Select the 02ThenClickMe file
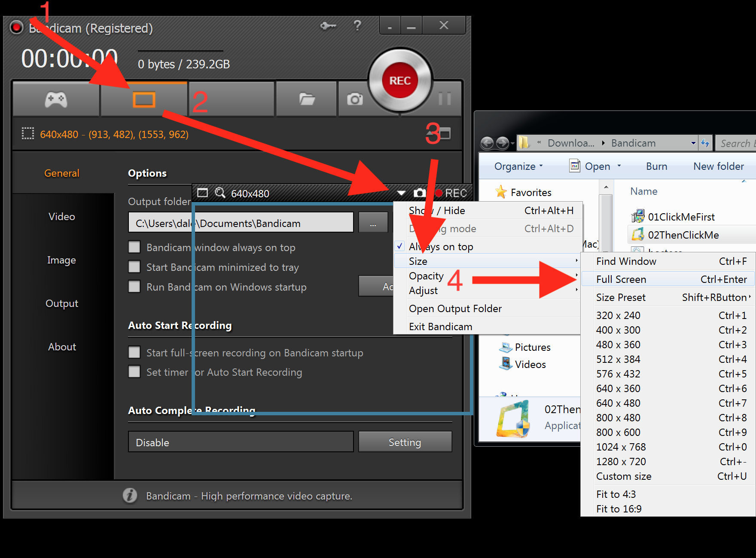Image resolution: width=756 pixels, height=558 pixels. 675,235
